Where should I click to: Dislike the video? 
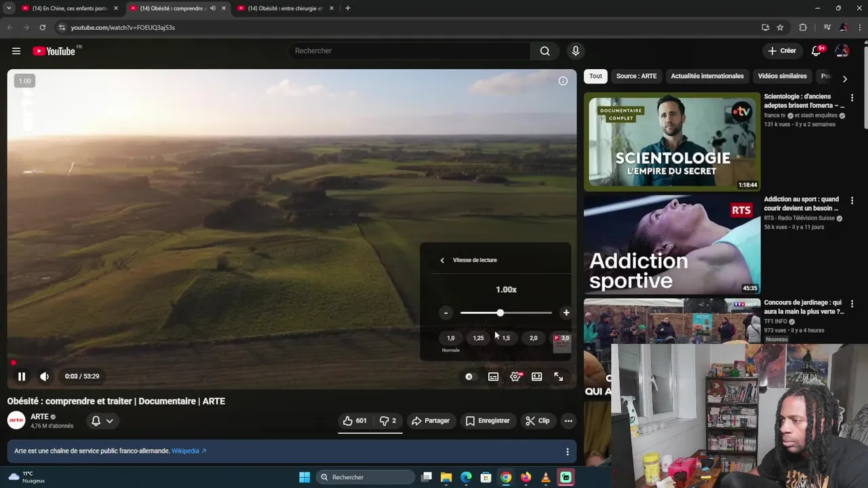[x=388, y=421]
